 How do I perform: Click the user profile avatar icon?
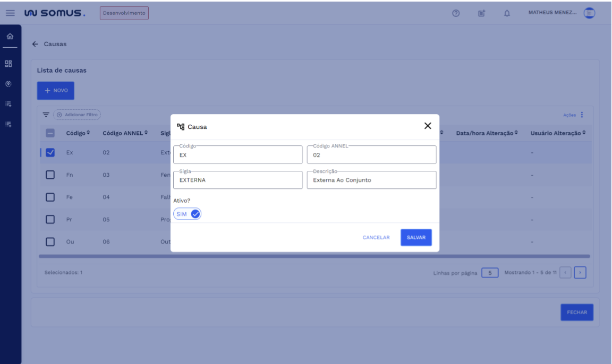coord(589,13)
